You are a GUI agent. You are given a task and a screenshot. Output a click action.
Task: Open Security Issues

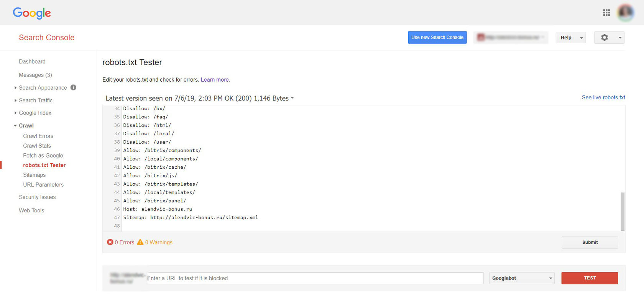point(37,197)
